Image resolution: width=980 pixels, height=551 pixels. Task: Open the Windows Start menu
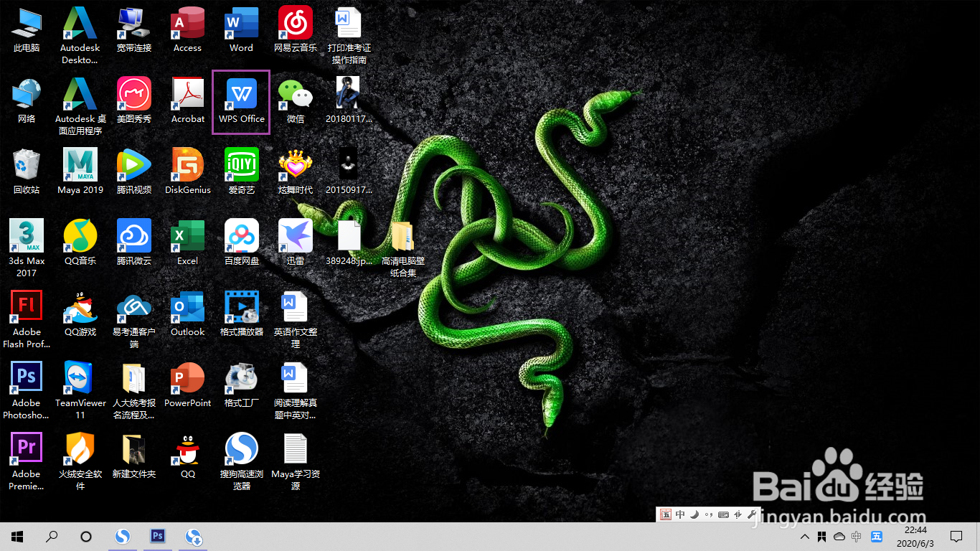(x=17, y=536)
